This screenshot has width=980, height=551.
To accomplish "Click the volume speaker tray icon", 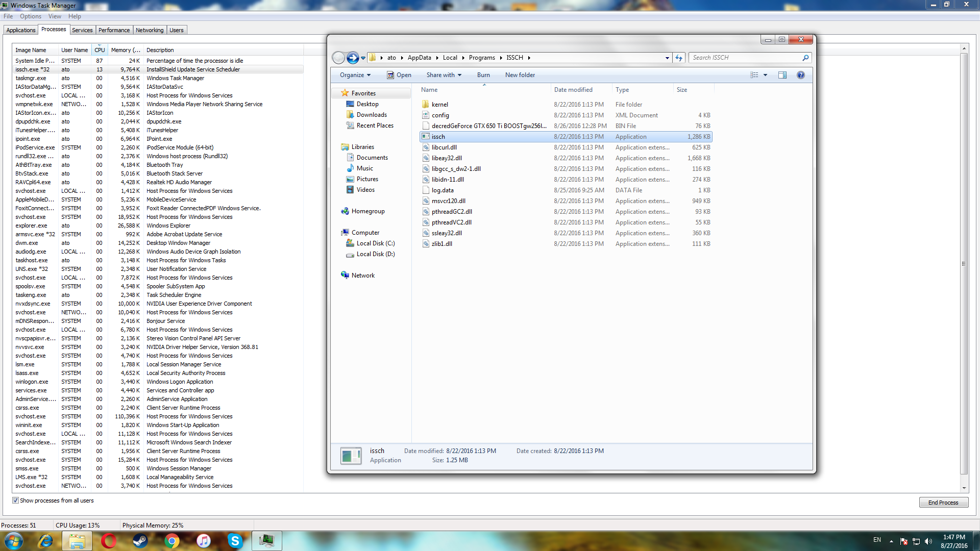I will coord(928,541).
